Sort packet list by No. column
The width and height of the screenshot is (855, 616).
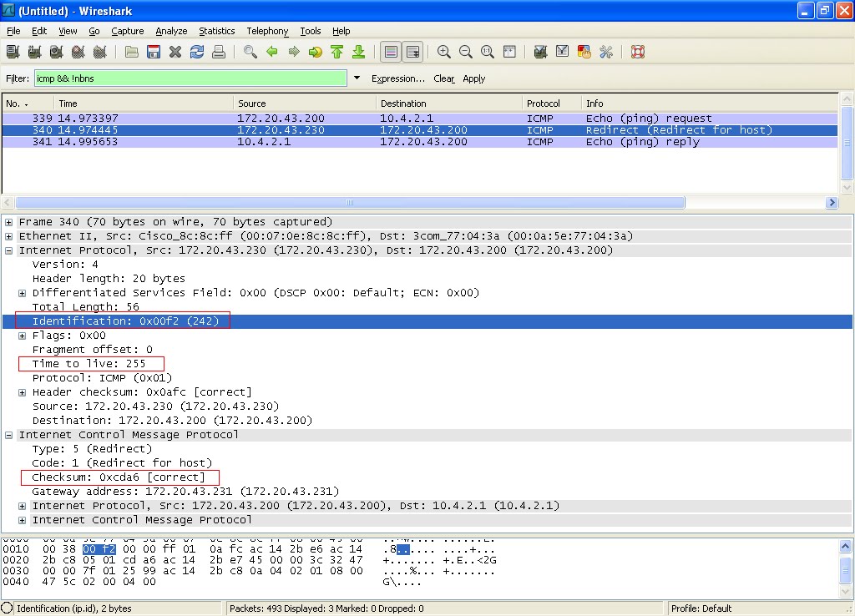28,104
